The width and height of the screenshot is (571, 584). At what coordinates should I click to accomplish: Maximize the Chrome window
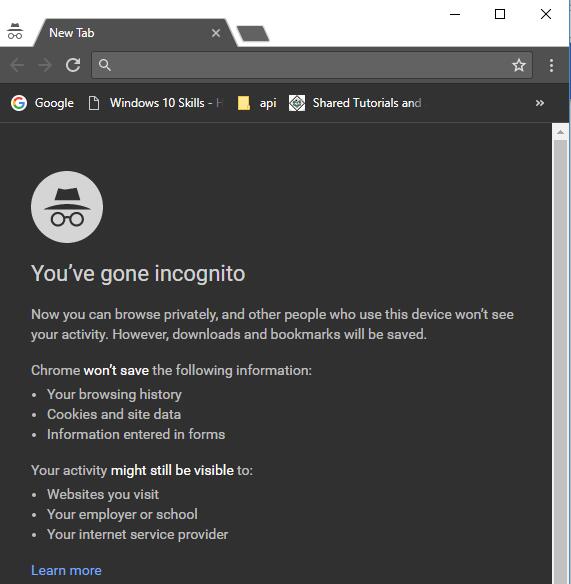click(x=499, y=14)
